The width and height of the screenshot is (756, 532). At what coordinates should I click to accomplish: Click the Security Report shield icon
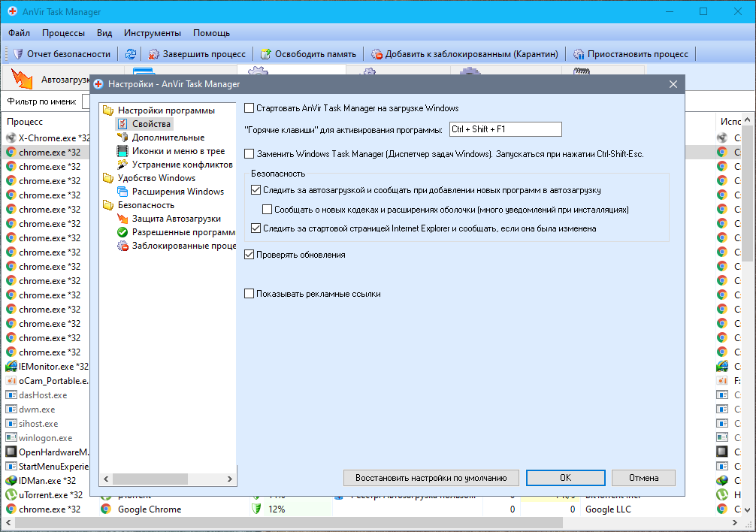pos(18,54)
